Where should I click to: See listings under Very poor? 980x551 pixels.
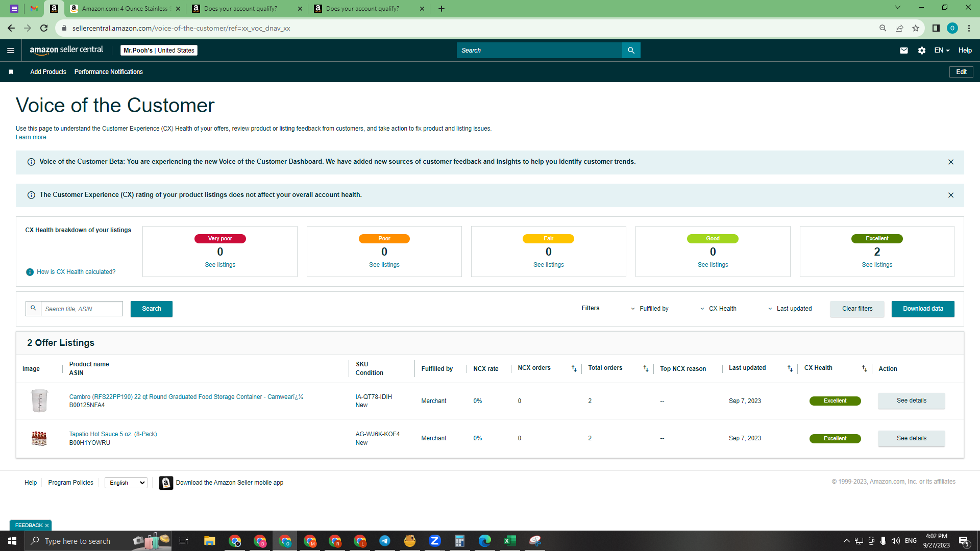220,265
